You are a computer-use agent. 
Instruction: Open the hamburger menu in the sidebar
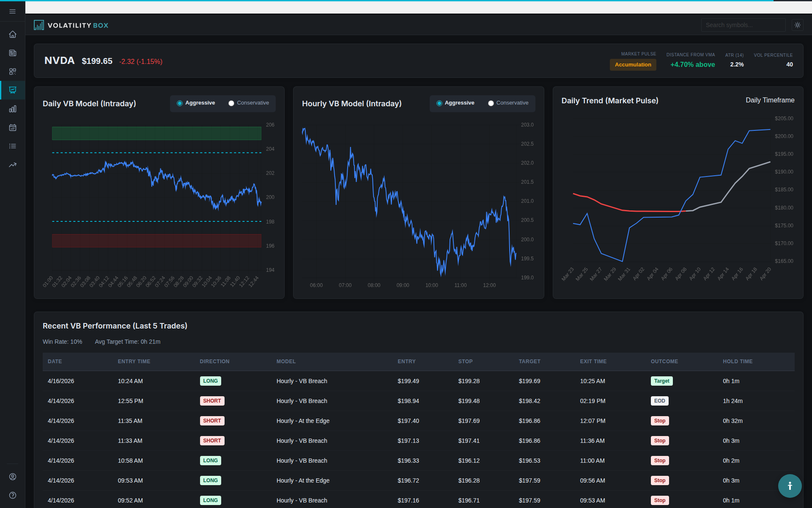click(12, 11)
